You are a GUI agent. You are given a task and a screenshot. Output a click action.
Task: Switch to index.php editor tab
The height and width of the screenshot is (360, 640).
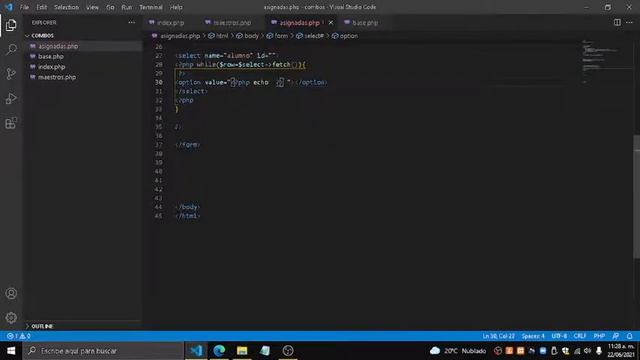pyautogui.click(x=170, y=22)
